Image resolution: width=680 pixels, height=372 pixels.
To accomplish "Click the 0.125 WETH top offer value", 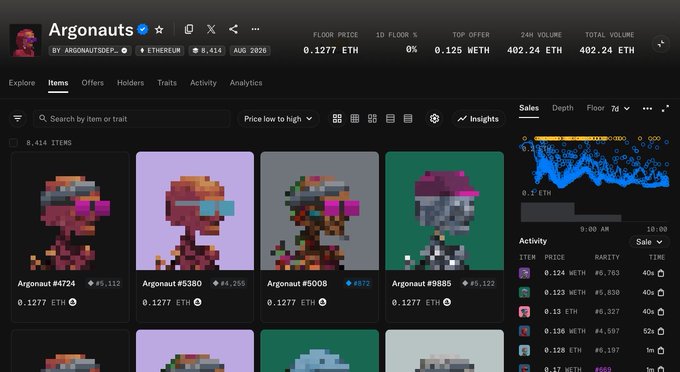I will coord(462,50).
